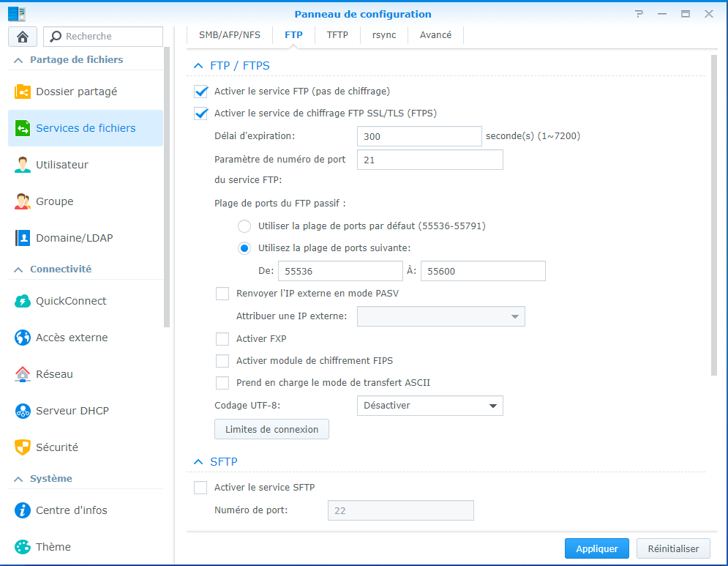Click the help question mark icon
Screen dimensions: 728x566
(x=639, y=14)
